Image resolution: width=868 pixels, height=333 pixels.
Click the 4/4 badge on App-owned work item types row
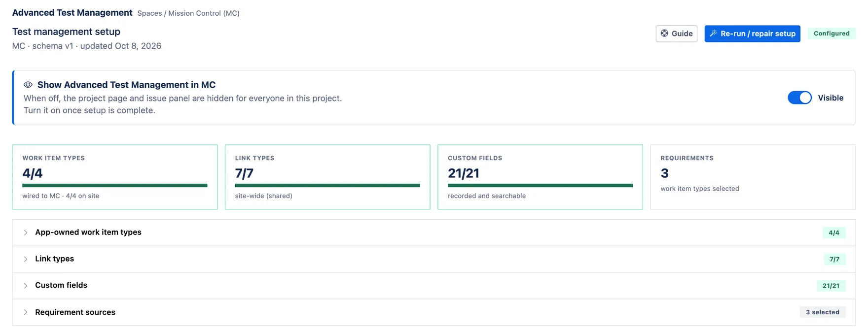click(834, 233)
